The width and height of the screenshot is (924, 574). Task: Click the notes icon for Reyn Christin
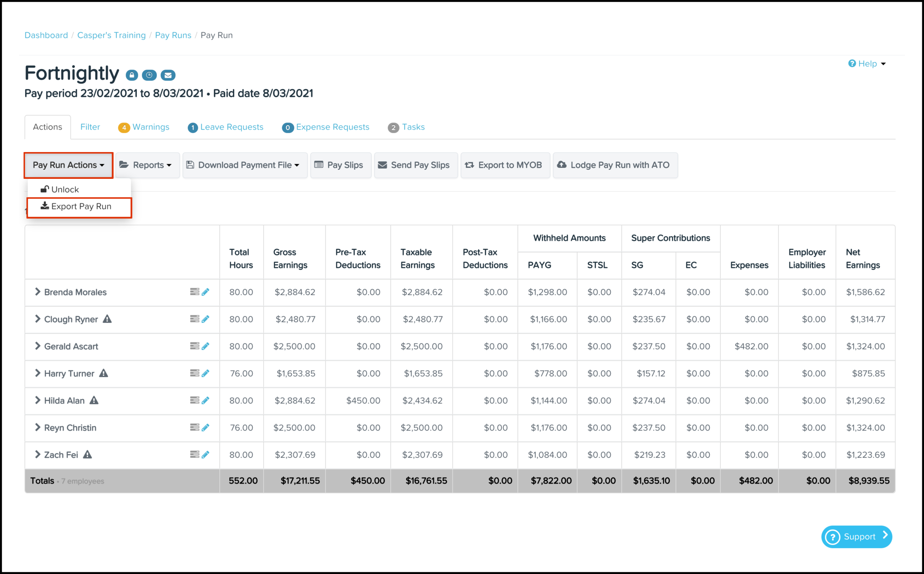pos(195,427)
